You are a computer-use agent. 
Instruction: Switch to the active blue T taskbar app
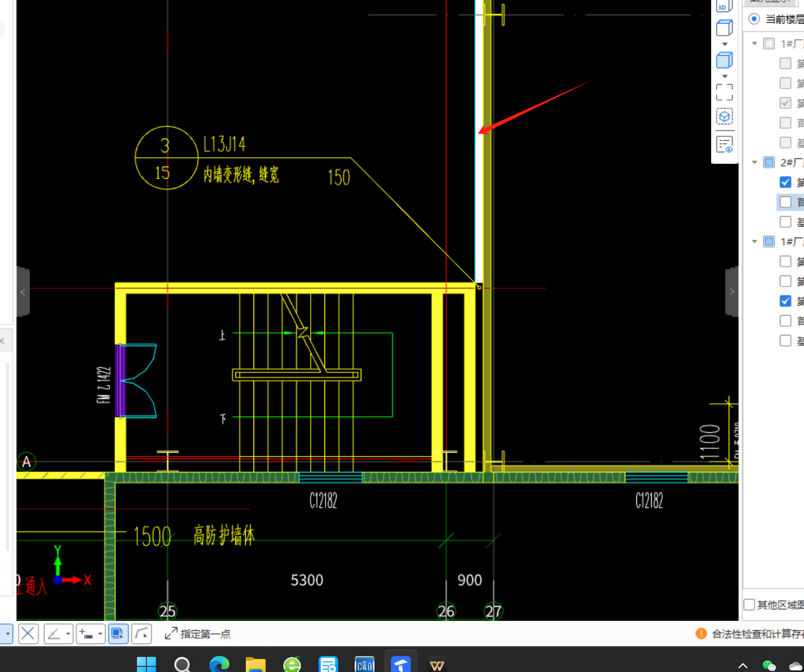401,664
